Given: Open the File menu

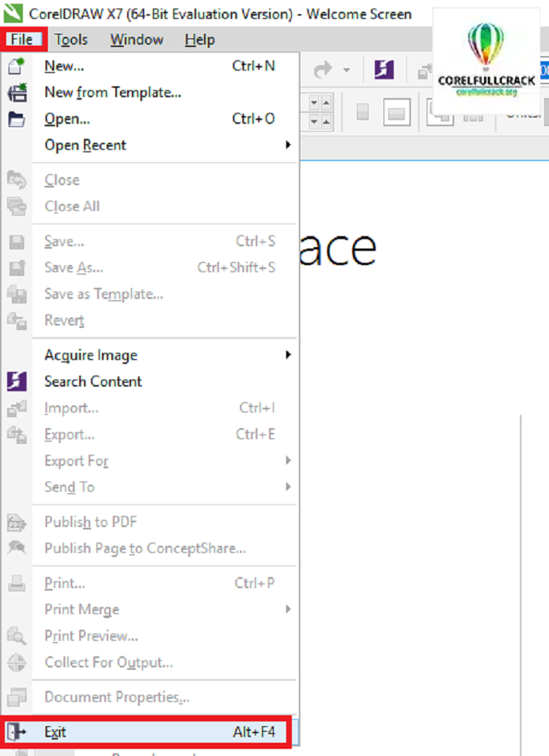Looking at the screenshot, I should click(23, 39).
